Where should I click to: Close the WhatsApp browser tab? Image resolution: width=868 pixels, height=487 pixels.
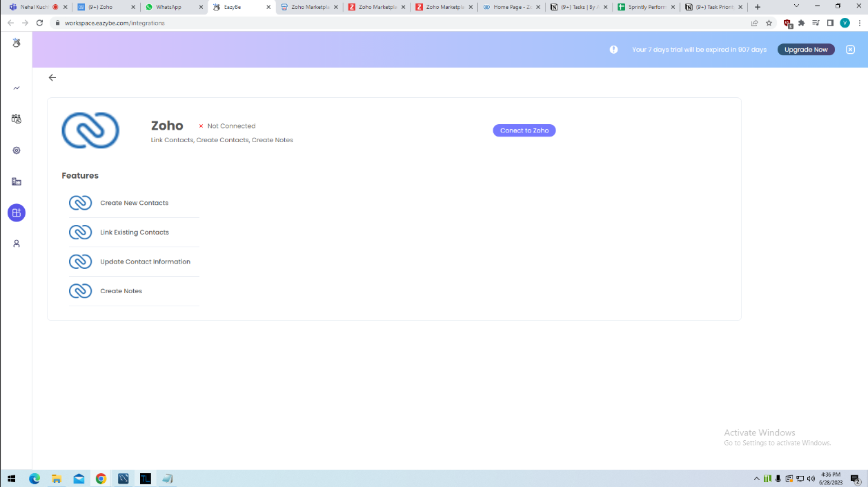201,7
